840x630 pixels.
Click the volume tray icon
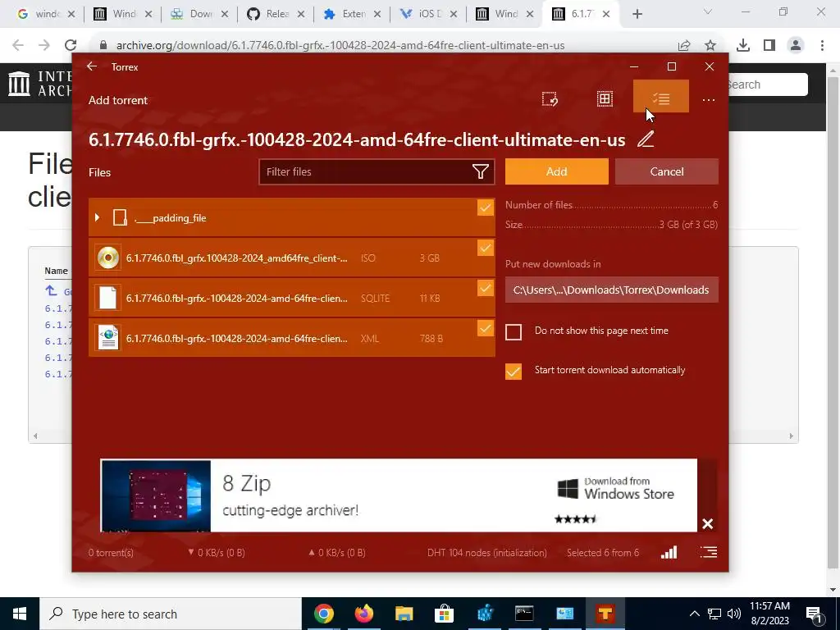[734, 614]
